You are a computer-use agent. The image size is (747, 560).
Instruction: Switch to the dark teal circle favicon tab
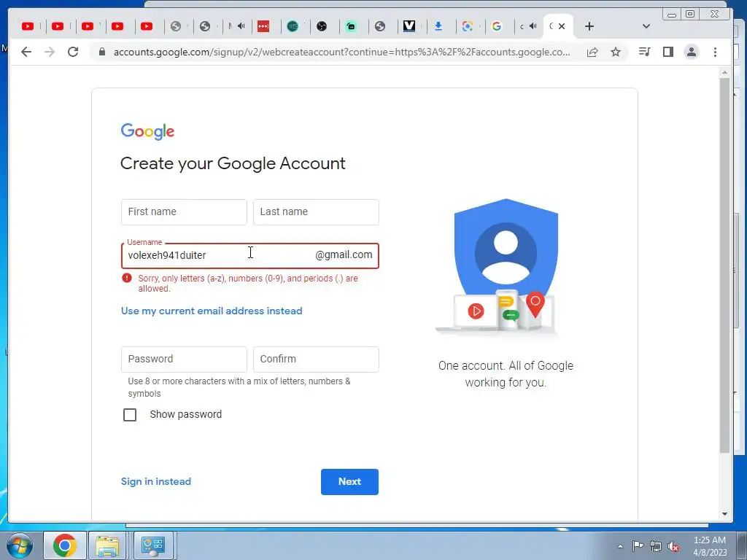(x=293, y=26)
